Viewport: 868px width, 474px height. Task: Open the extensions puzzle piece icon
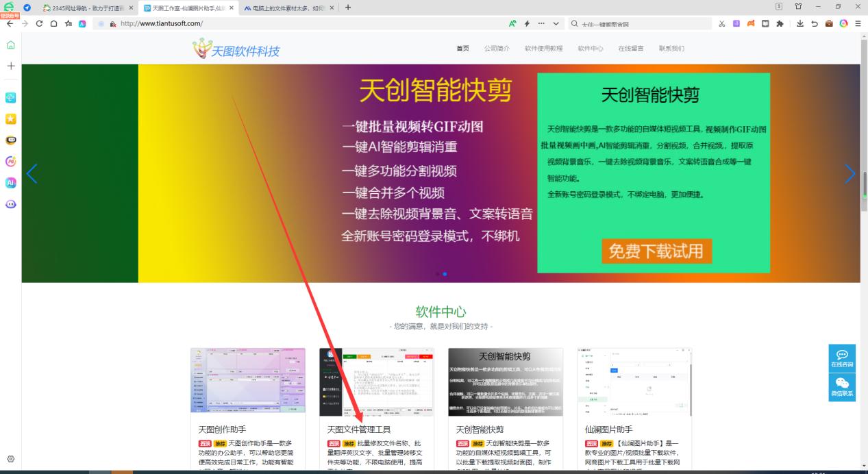pos(780,23)
